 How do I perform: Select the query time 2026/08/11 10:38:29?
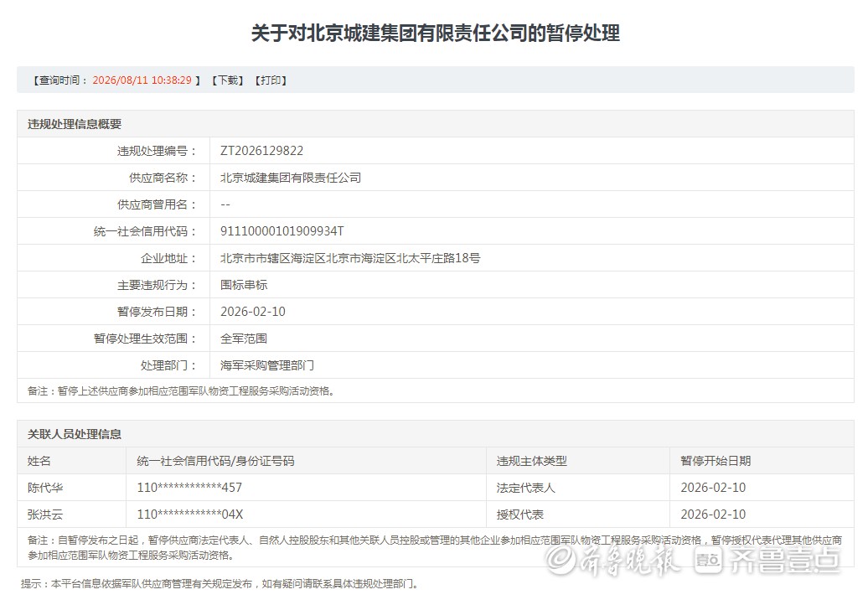[142, 80]
